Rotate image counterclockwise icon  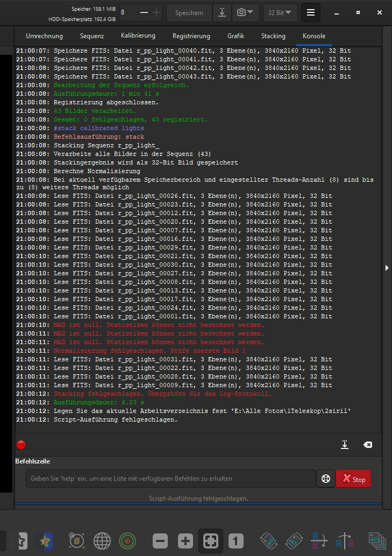268,541
